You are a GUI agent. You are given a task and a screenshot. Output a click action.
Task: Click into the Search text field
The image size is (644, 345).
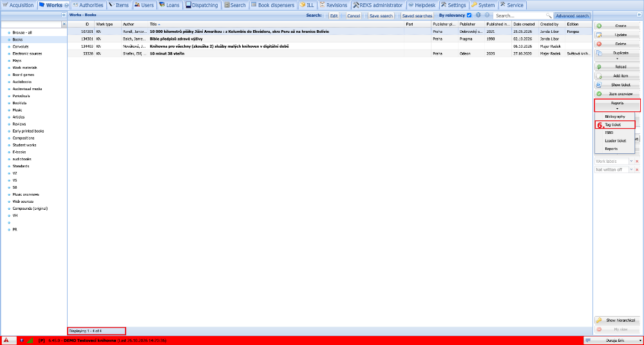[520, 15]
